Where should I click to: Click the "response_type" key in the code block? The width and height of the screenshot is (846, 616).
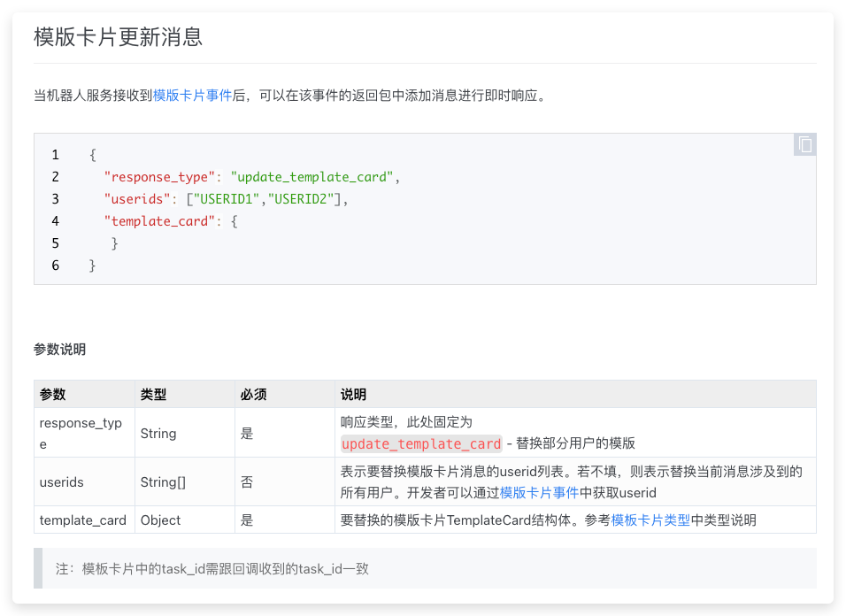click(x=160, y=177)
